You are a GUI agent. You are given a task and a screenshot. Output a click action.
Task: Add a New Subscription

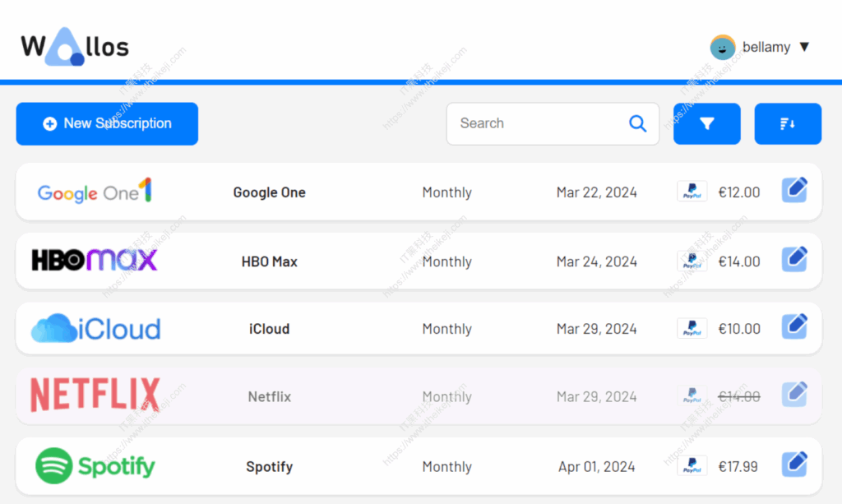pos(107,124)
